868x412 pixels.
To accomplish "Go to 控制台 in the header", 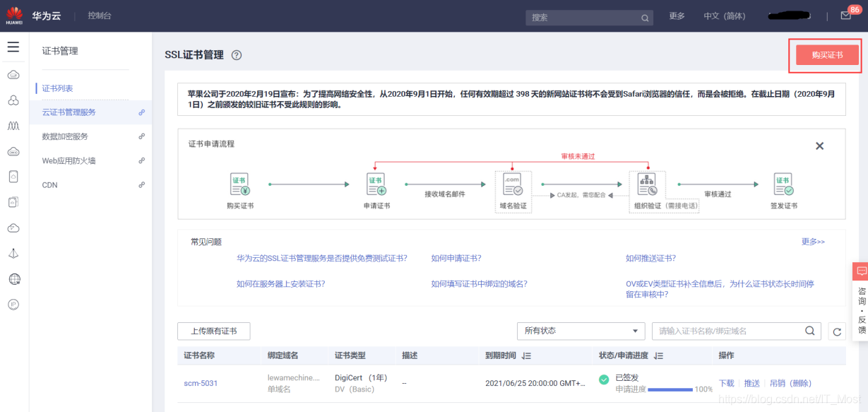I will coord(100,16).
